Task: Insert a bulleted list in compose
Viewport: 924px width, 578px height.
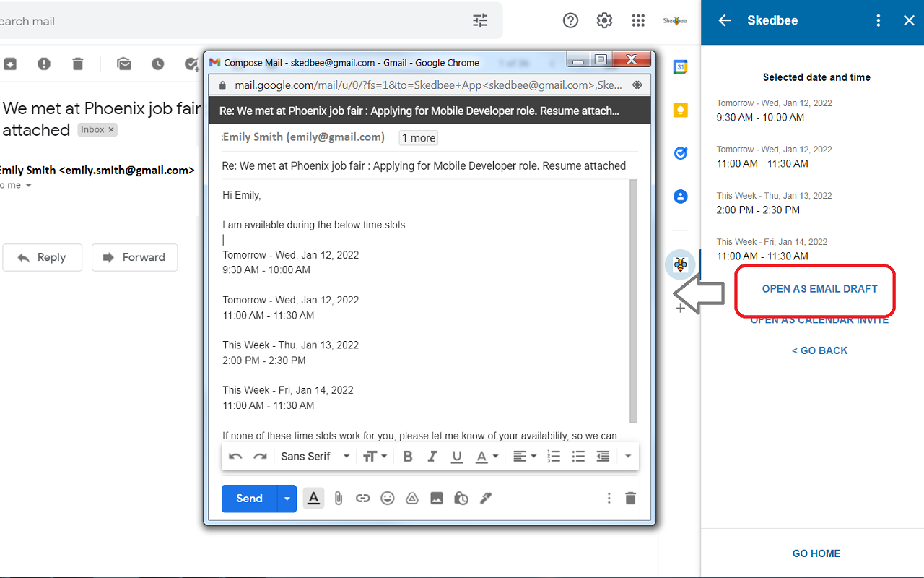Action: point(578,457)
